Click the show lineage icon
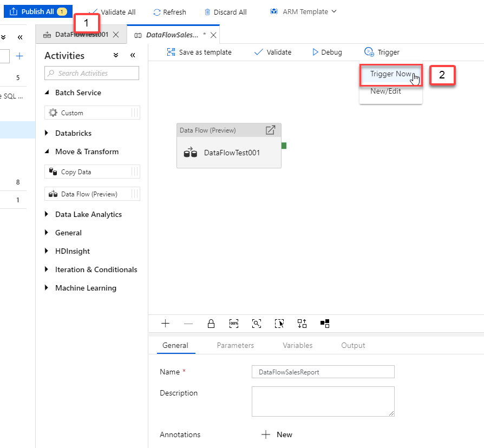Screen dimensions: 484x448 [x=325, y=324]
